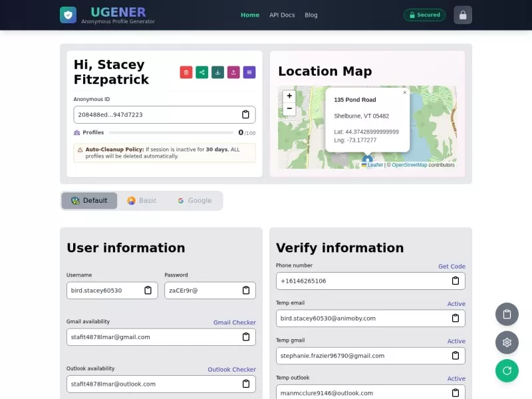Copy the phone number +16146265106

click(x=456, y=281)
